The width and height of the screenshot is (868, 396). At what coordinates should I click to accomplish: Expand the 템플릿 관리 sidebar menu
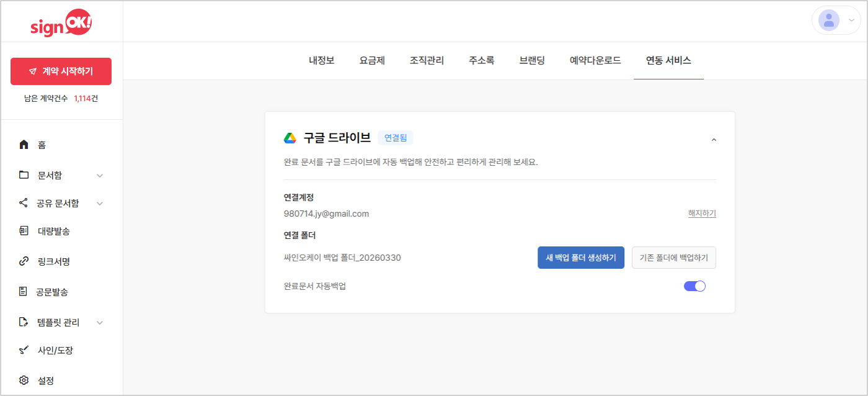100,323
